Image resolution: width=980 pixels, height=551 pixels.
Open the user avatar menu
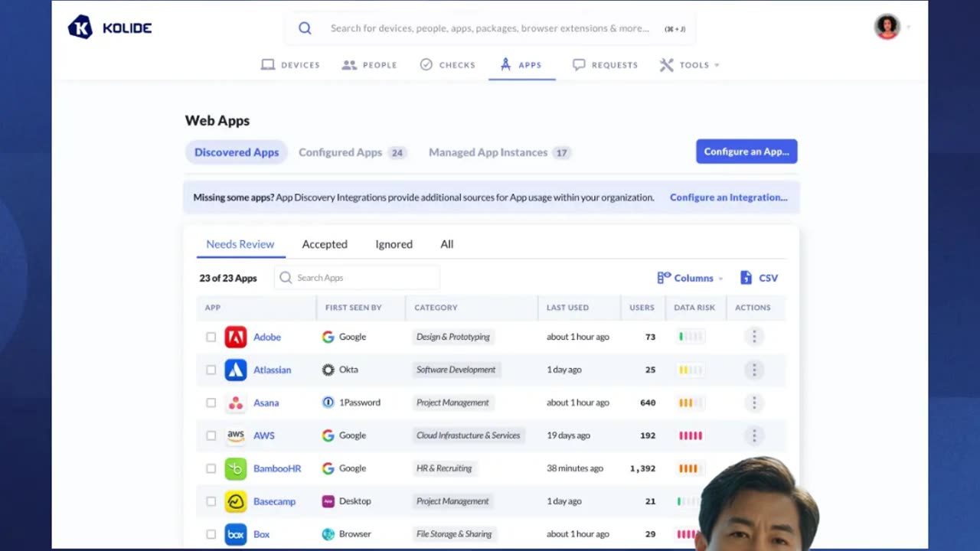887,27
